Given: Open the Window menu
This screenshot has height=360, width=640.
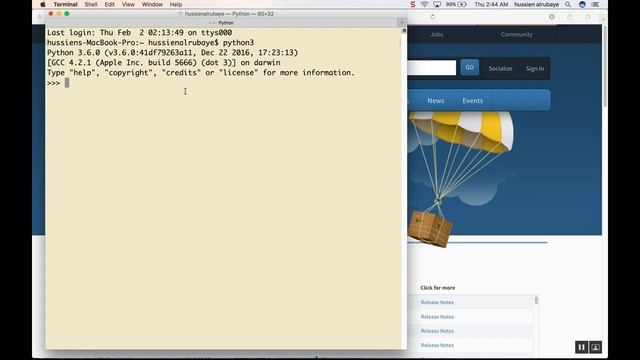Looking at the screenshot, I should click(152, 4).
